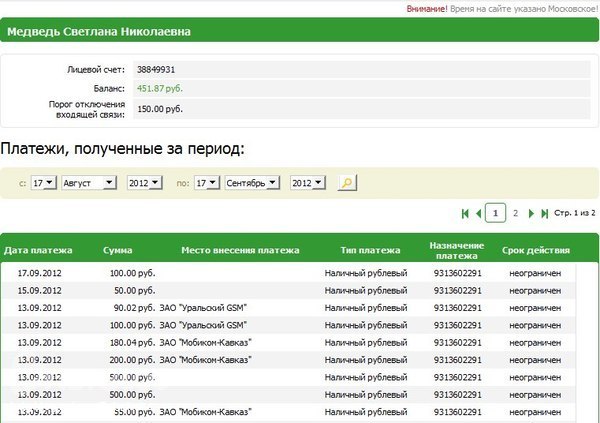Sort by Дата платежа column header

pyautogui.click(x=36, y=250)
